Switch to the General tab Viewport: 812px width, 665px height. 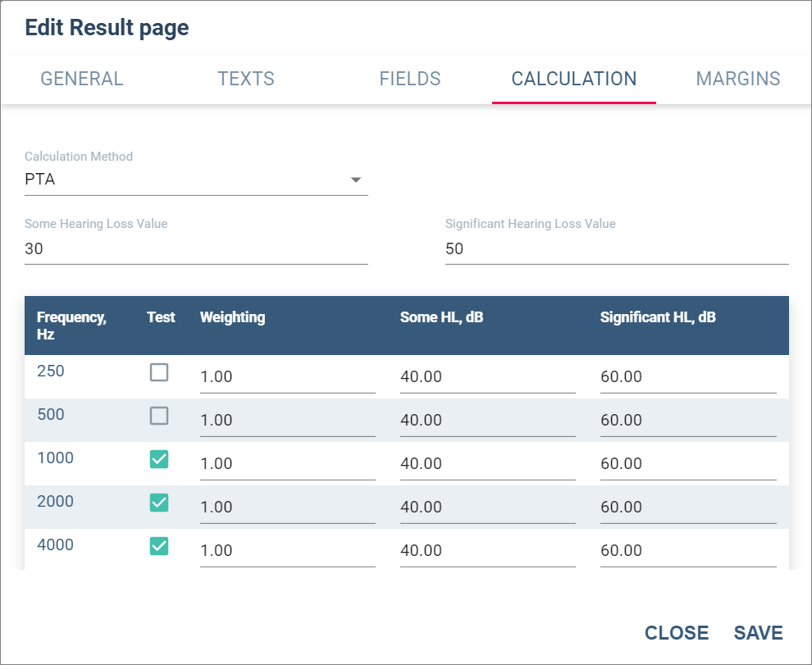tap(82, 79)
